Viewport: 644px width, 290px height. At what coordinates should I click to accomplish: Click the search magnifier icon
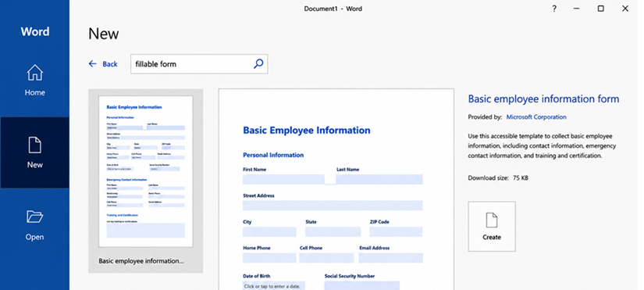258,64
